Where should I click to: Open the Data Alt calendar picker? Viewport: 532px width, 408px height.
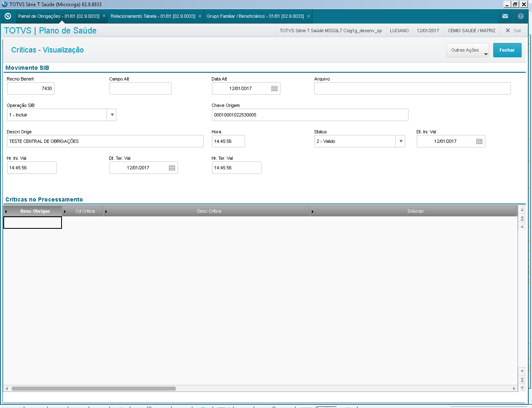(x=274, y=88)
